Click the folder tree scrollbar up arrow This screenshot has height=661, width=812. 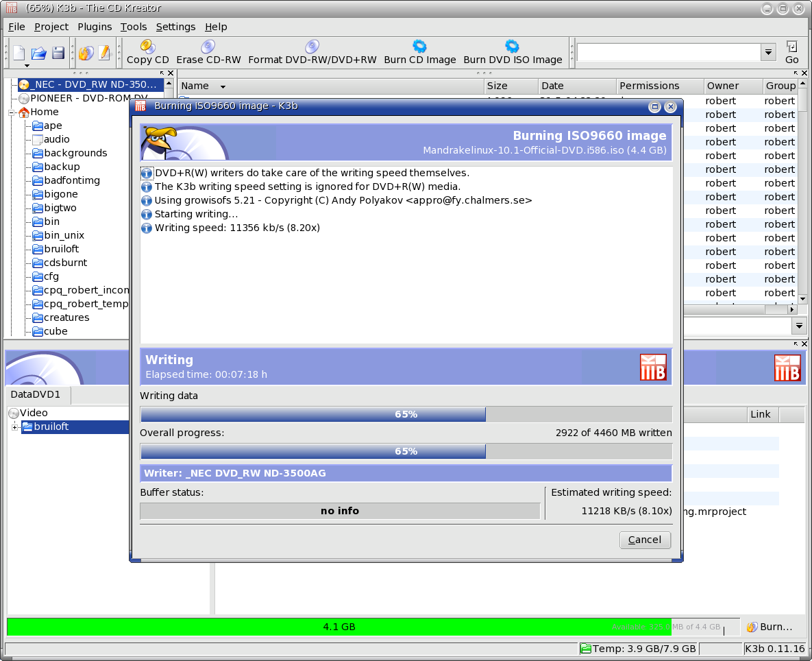(169, 84)
